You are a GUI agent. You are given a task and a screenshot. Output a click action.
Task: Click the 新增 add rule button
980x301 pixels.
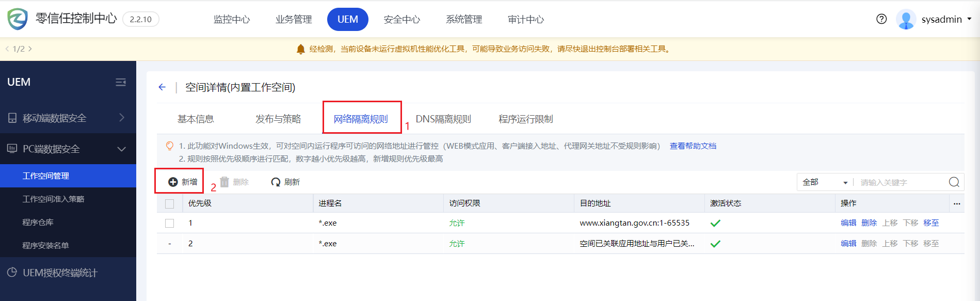183,182
